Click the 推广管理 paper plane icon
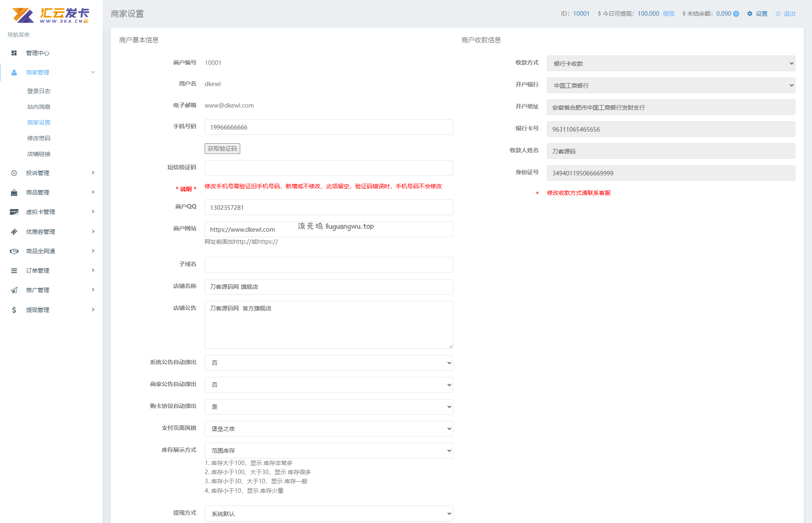 pyautogui.click(x=14, y=290)
